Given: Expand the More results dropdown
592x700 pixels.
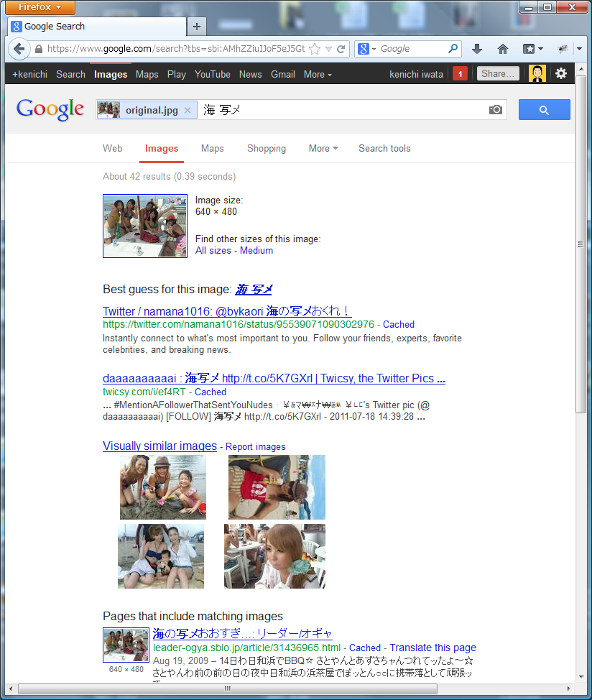Looking at the screenshot, I should point(323,149).
